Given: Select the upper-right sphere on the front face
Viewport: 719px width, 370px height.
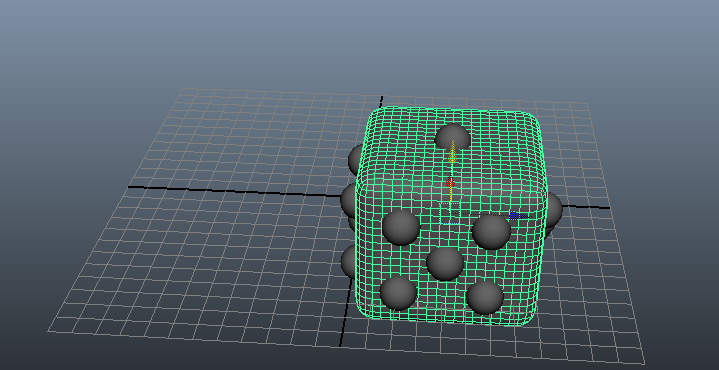Looking at the screenshot, I should tap(491, 232).
